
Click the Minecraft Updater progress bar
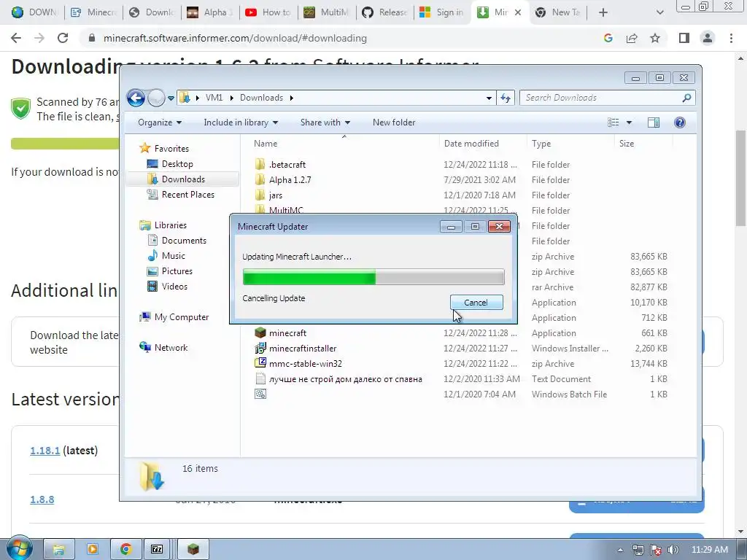[373, 276]
